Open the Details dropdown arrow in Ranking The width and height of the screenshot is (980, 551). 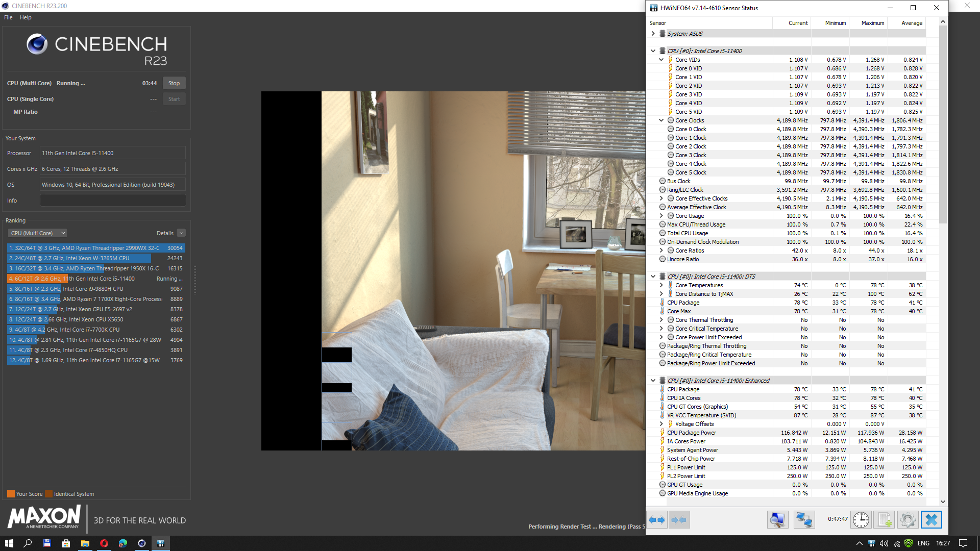(181, 233)
